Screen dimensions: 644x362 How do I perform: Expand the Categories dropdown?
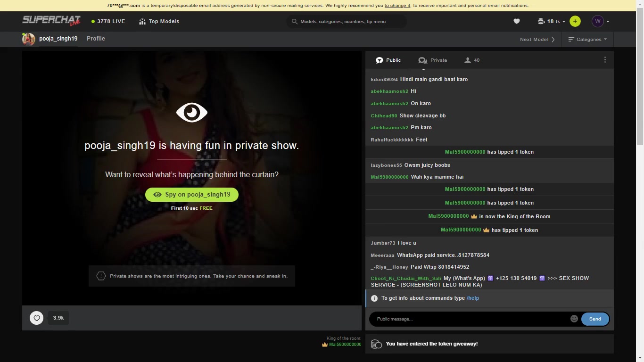click(x=587, y=40)
